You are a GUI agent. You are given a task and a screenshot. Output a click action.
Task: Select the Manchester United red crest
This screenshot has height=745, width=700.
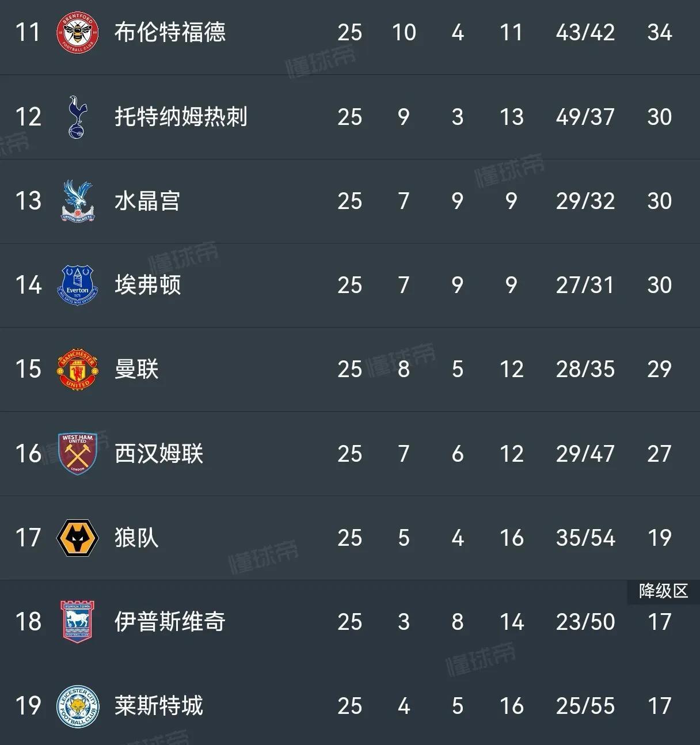[x=78, y=369]
